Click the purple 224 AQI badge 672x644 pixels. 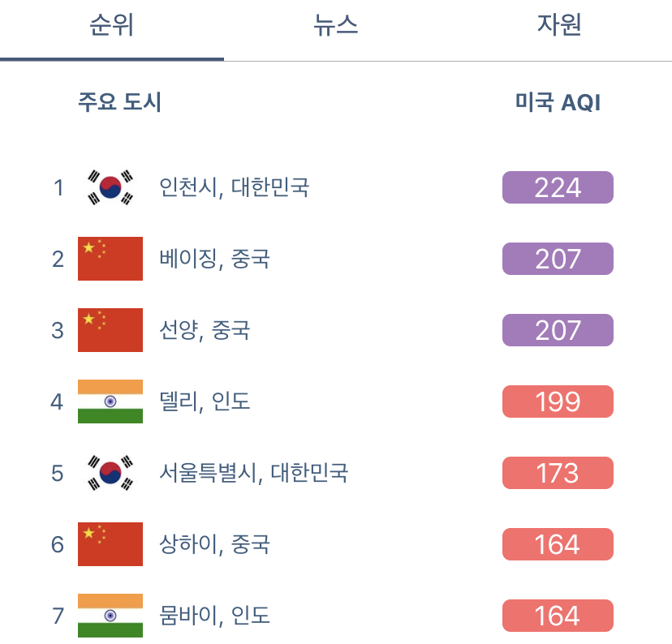558,187
